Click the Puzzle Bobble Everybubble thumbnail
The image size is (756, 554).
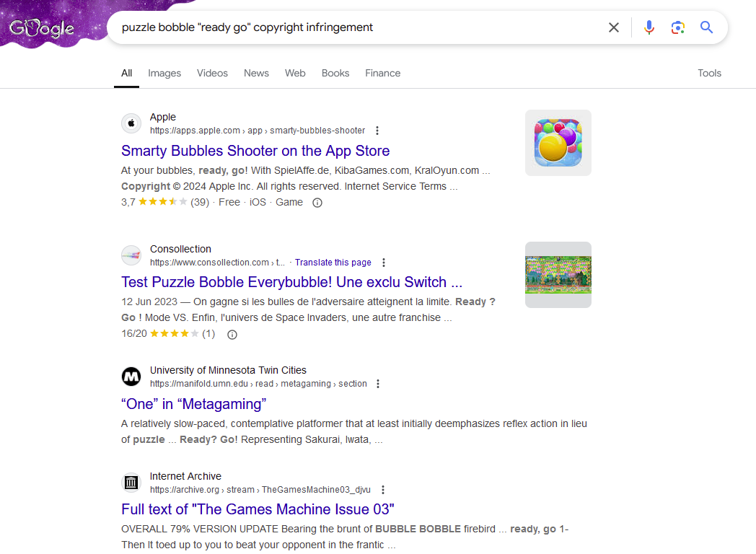coord(558,275)
